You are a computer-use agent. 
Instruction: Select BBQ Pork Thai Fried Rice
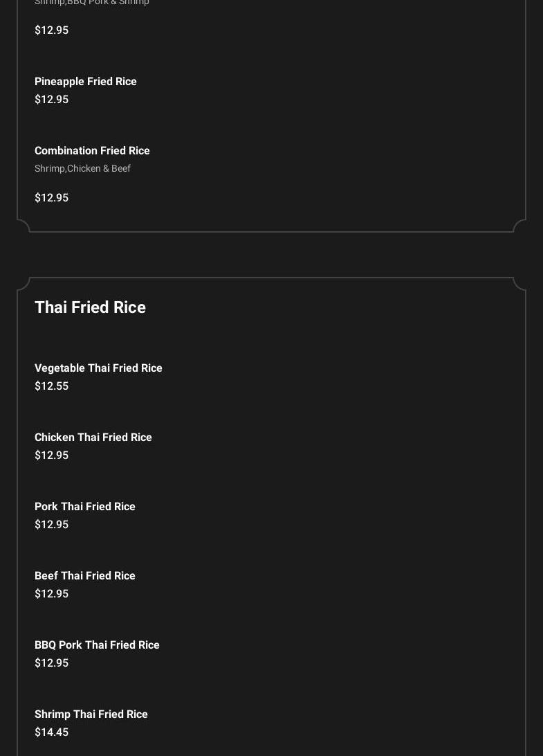pos(97,645)
